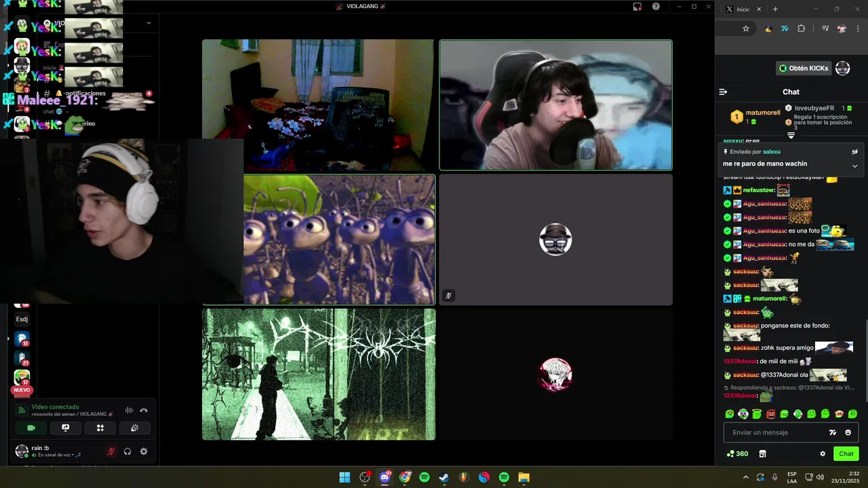This screenshot has height=488, width=868.
Task: Open Windows Start menu
Action: (x=344, y=477)
